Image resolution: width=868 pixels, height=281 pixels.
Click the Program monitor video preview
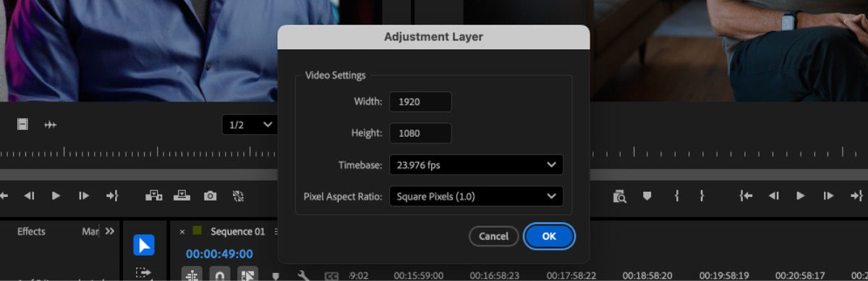coord(728,51)
